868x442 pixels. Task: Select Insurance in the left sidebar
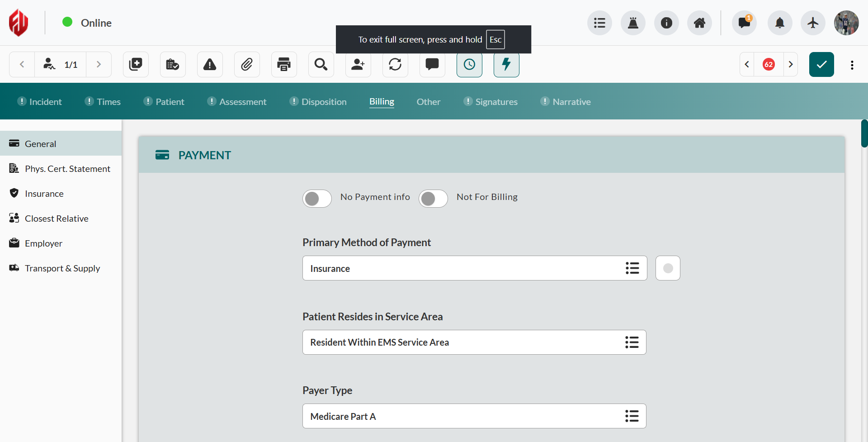44,194
